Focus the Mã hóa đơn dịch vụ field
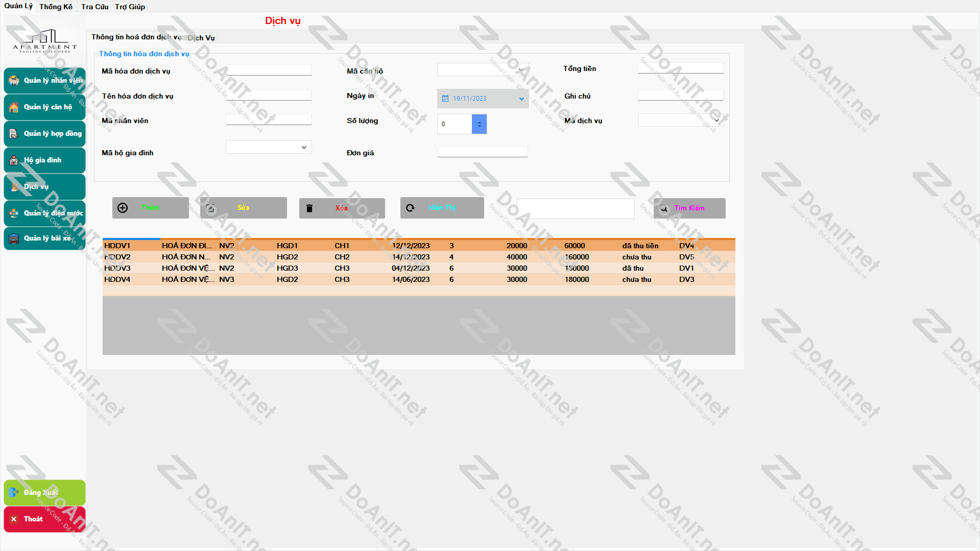 tap(269, 70)
